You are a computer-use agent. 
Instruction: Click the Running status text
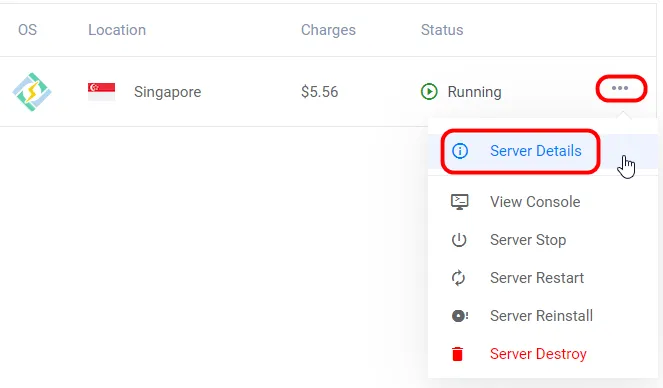pos(474,92)
